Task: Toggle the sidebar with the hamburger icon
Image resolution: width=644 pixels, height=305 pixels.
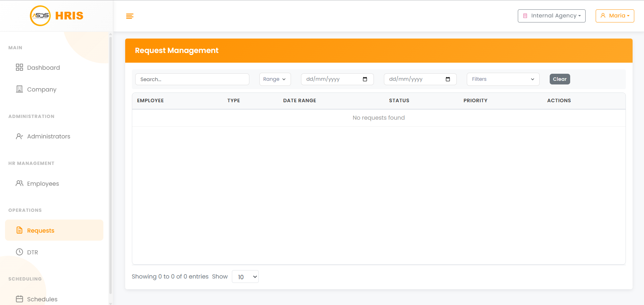Action: click(x=130, y=16)
